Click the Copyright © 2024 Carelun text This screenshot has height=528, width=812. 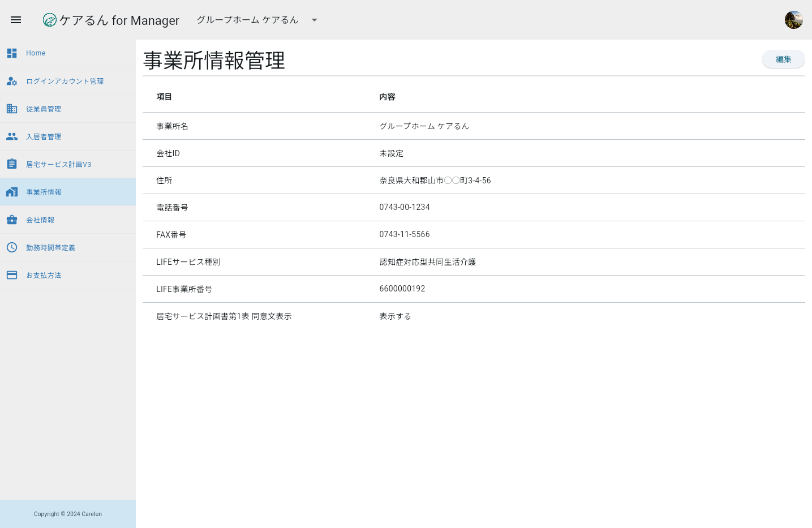67,514
